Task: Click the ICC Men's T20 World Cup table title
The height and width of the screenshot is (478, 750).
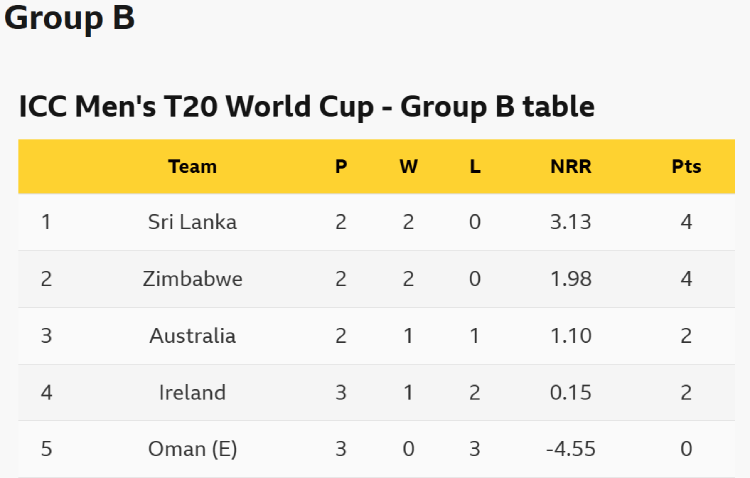Action: (x=306, y=106)
